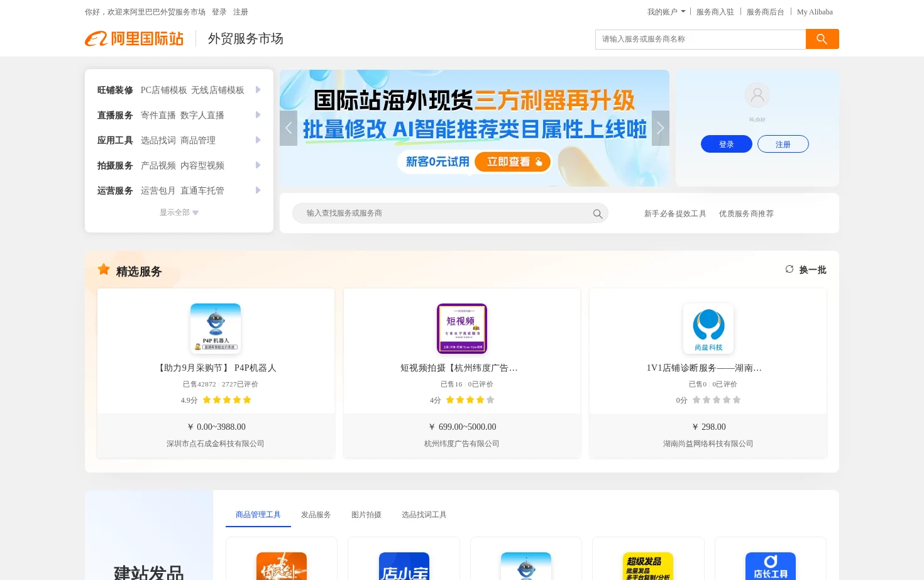Open the robot app icon in 建站发品 list
924x580 pixels.
[x=526, y=566]
